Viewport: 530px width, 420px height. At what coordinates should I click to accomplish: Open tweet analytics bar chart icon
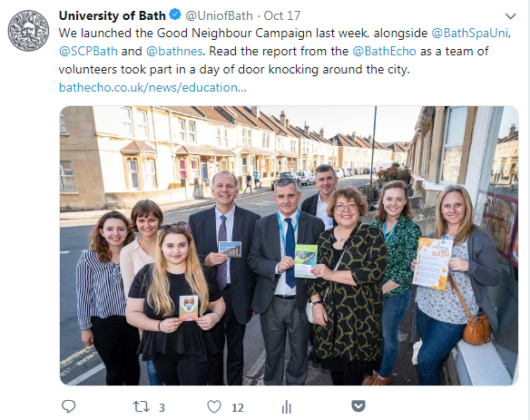click(x=286, y=406)
